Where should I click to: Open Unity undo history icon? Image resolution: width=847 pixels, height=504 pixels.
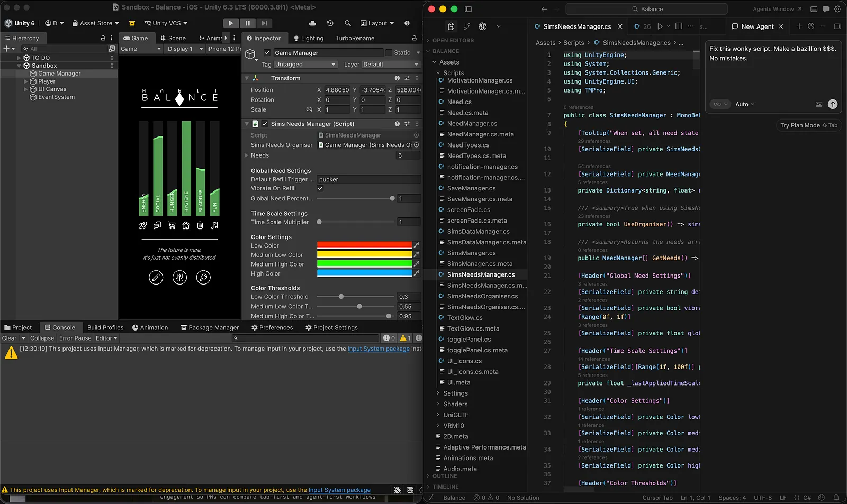point(330,23)
